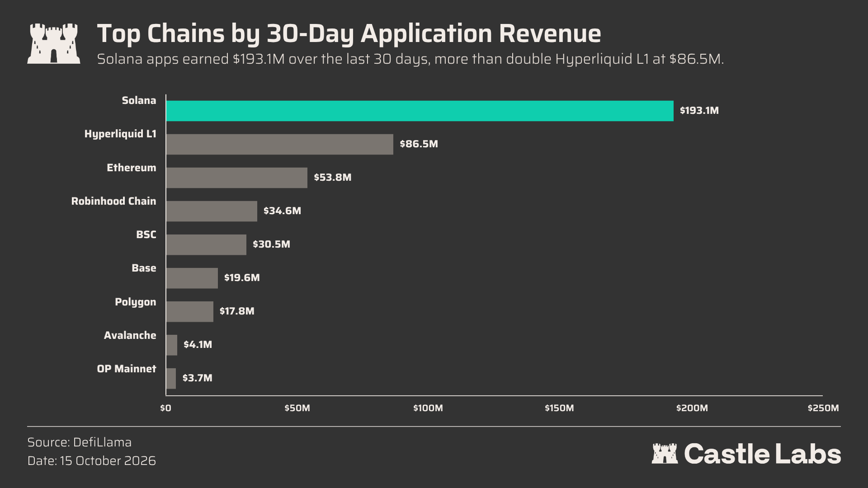Click the "$34.6M" value label
Viewport: 868px width, 488px height.
pyautogui.click(x=282, y=211)
